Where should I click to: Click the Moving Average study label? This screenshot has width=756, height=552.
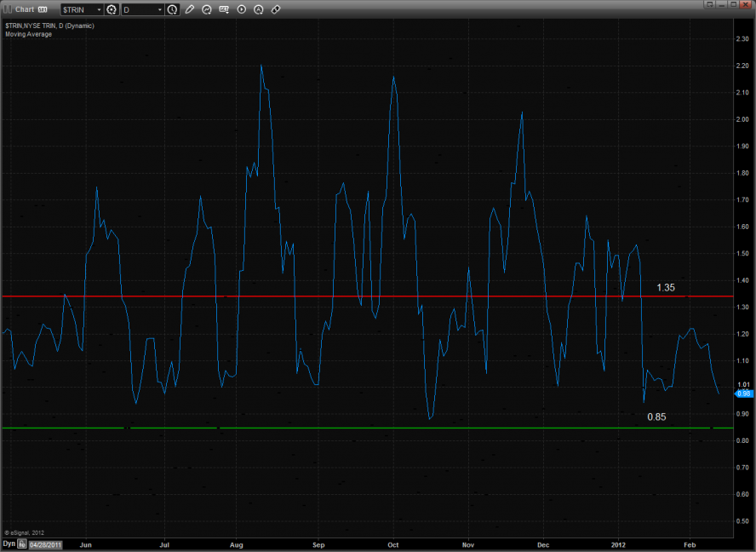[28, 34]
